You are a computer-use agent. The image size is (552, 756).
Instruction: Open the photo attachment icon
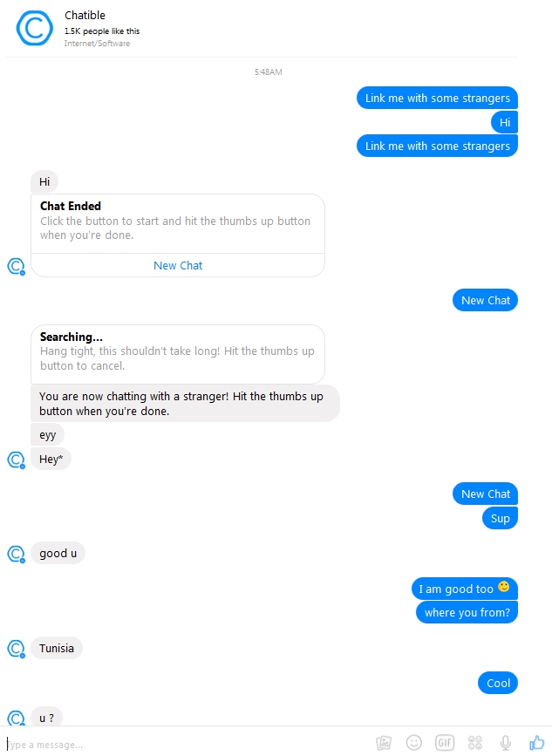click(384, 743)
